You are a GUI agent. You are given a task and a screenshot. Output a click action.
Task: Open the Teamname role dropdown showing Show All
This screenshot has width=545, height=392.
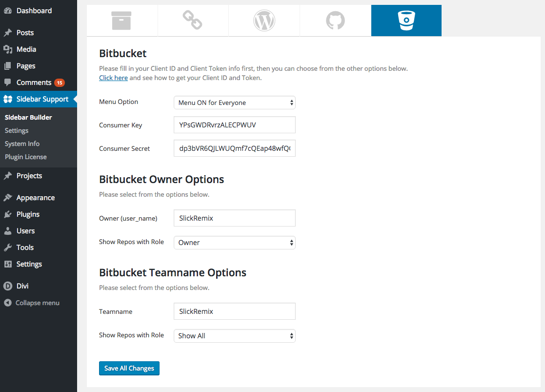coord(235,336)
